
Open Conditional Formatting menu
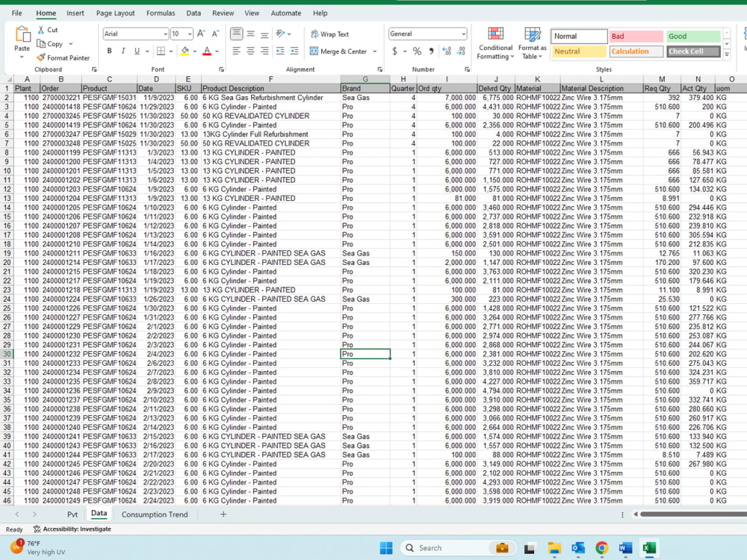pyautogui.click(x=495, y=43)
